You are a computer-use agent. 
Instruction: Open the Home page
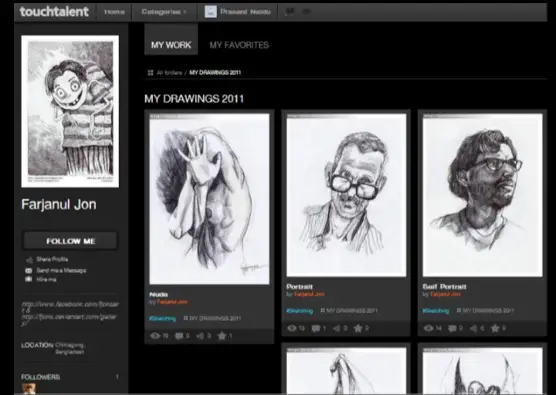pyautogui.click(x=114, y=12)
